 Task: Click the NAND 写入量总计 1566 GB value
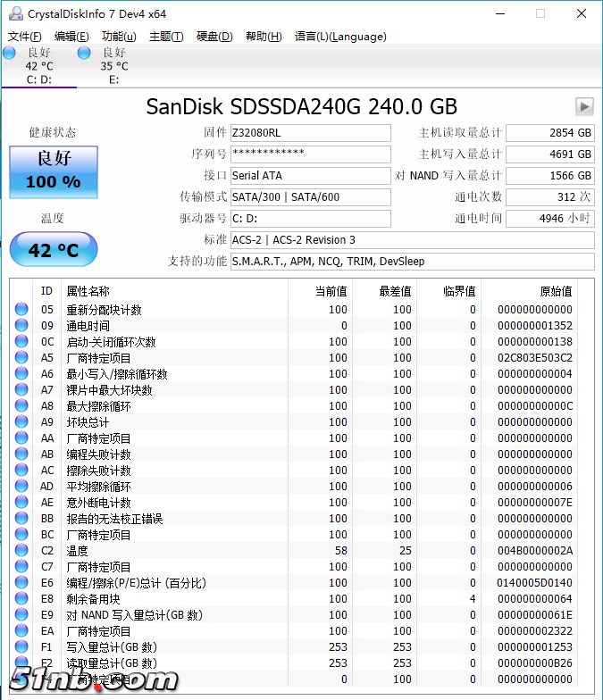[550, 176]
